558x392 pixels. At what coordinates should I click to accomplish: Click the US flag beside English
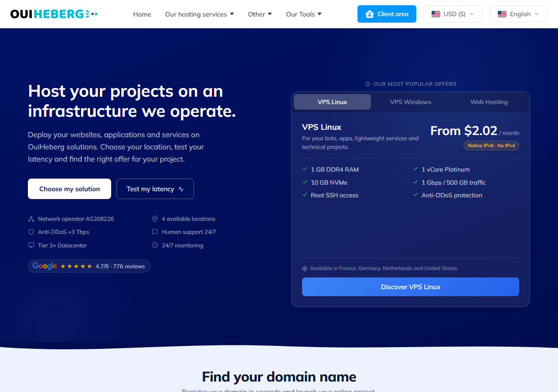[502, 14]
